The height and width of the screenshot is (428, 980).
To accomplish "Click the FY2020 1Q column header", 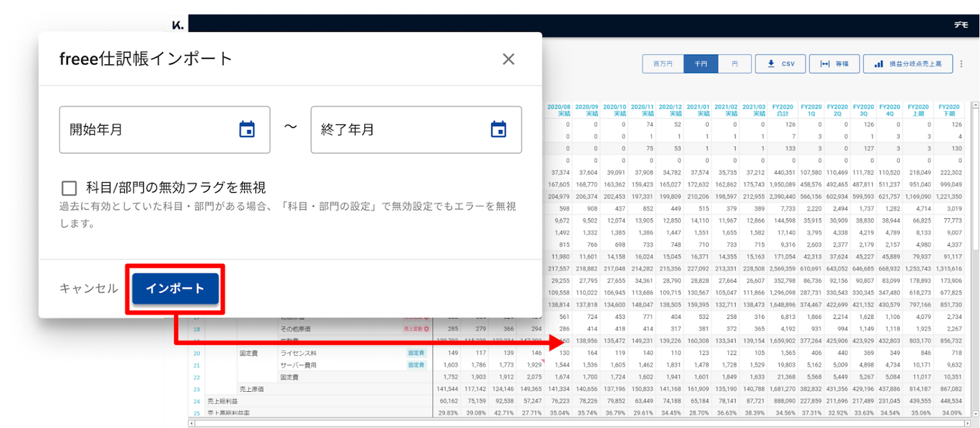I will [x=811, y=110].
